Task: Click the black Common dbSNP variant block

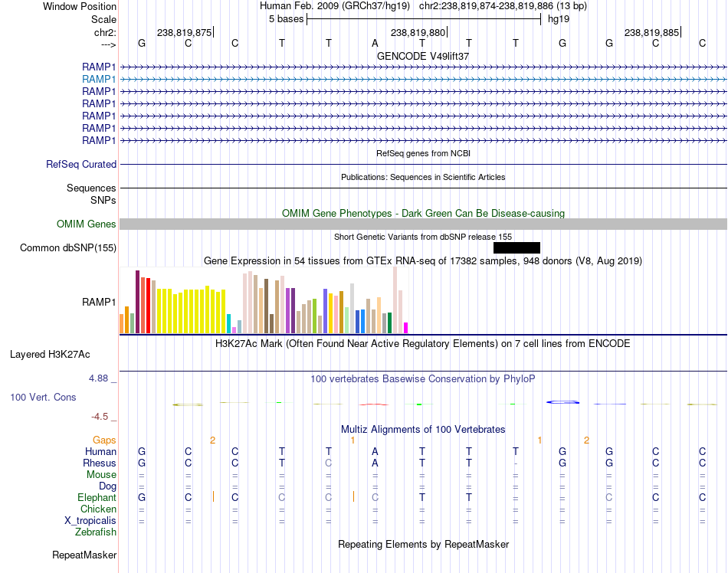Action: [516, 247]
